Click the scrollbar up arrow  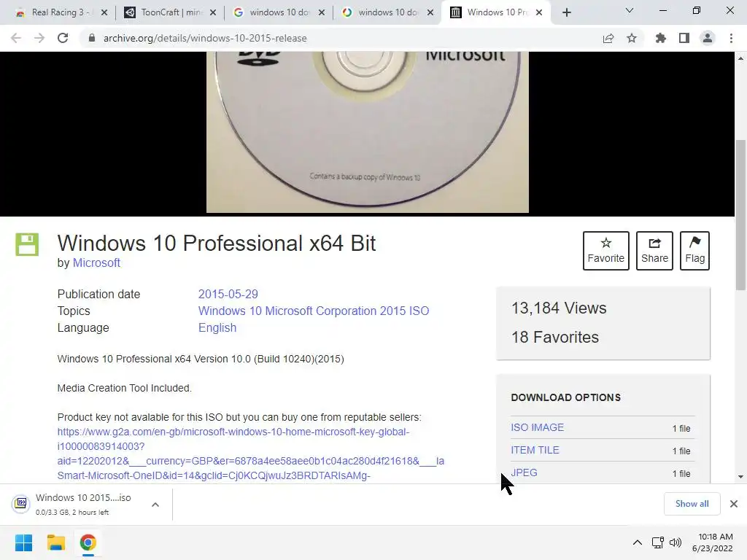pos(741,58)
